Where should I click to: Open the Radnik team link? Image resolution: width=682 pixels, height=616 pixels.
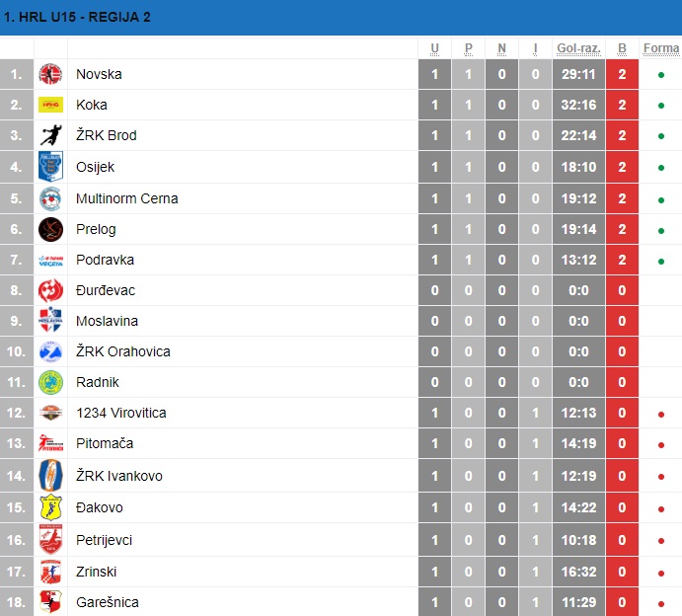(x=98, y=382)
